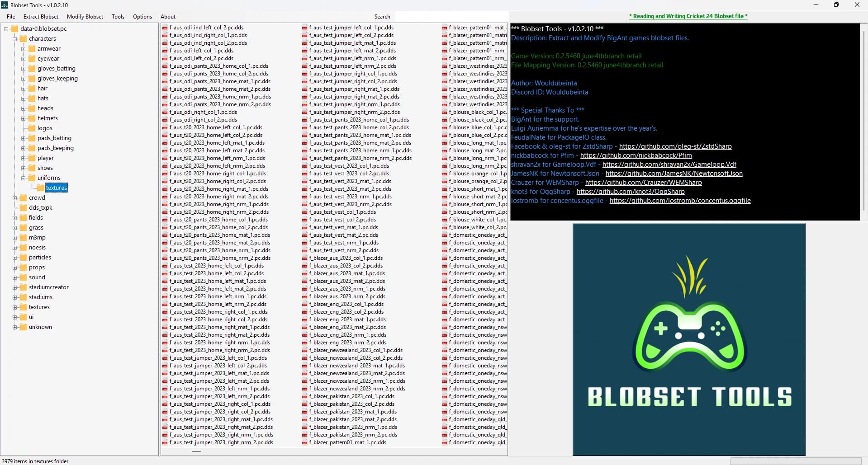The height and width of the screenshot is (465, 868).
Task: Click the icon of f_aus_t20_2023_home_left_col_1.pc.dds
Action: 165,127
